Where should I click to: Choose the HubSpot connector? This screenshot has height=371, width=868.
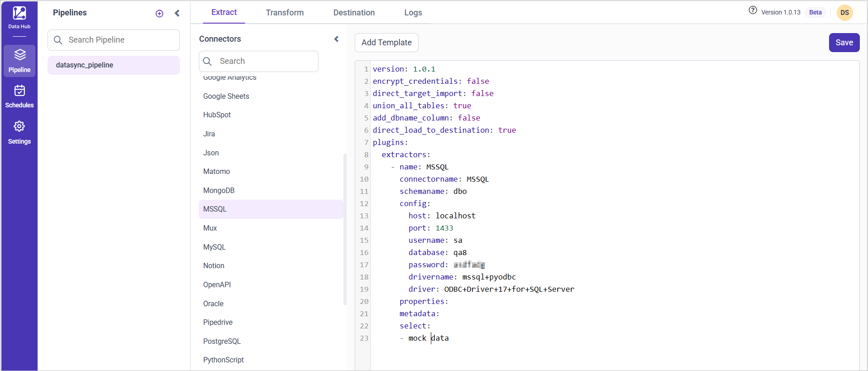217,115
